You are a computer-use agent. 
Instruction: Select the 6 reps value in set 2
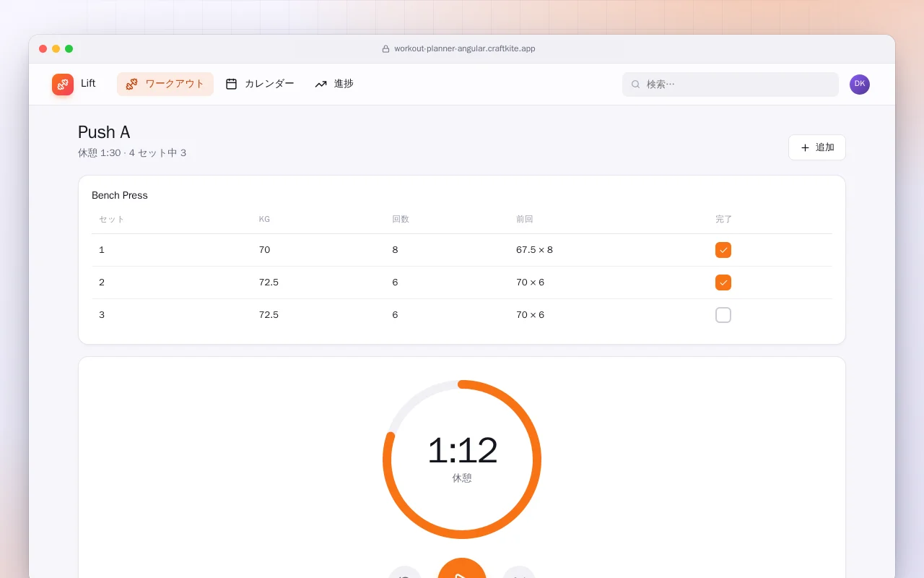[x=395, y=282]
